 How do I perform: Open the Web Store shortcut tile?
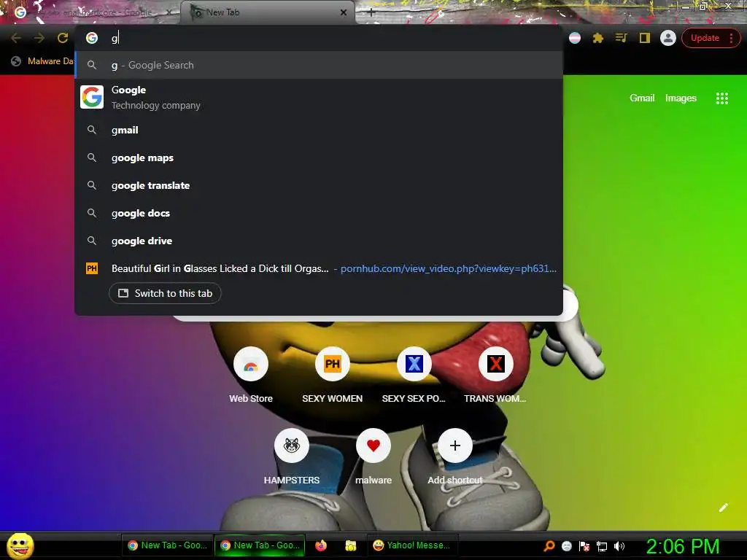tap(251, 376)
